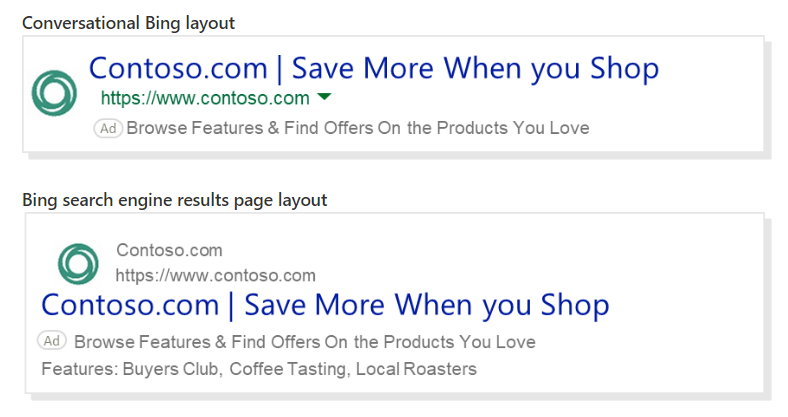This screenshot has width=788, height=417.
Task: Click the Ad badge in search results ad
Action: pos(52,341)
